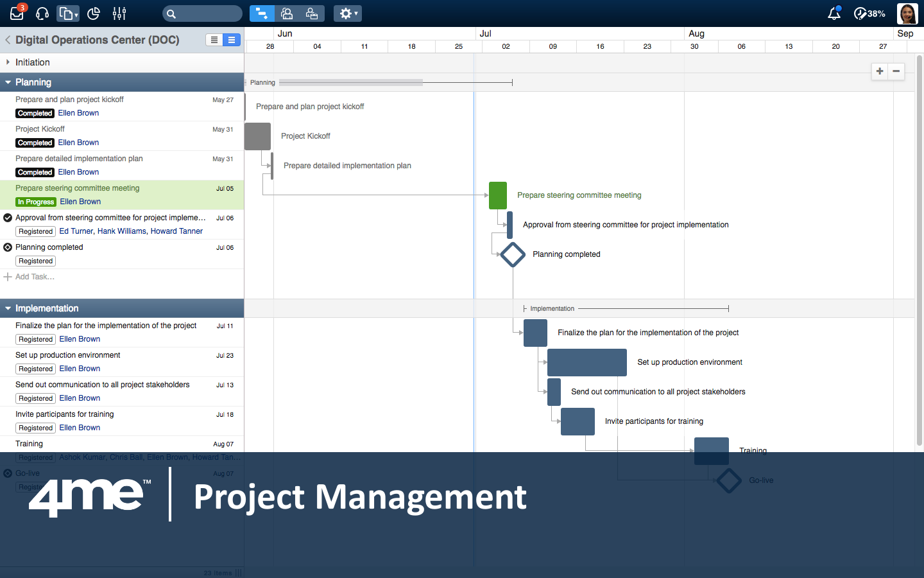Click the green steering committee Gantt bar
This screenshot has width=924, height=578.
[x=498, y=195]
